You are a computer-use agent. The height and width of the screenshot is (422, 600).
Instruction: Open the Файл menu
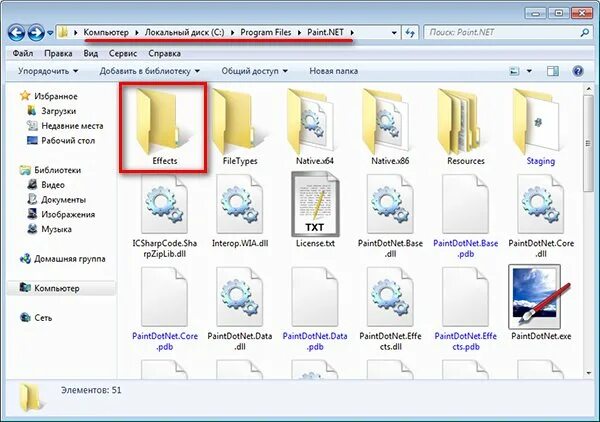click(23, 54)
